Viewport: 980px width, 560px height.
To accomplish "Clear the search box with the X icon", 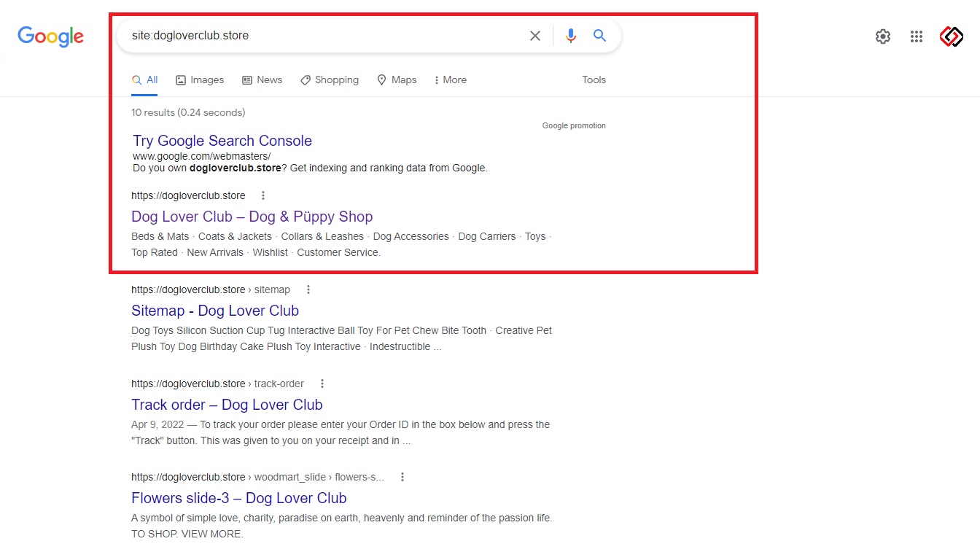I will click(535, 36).
